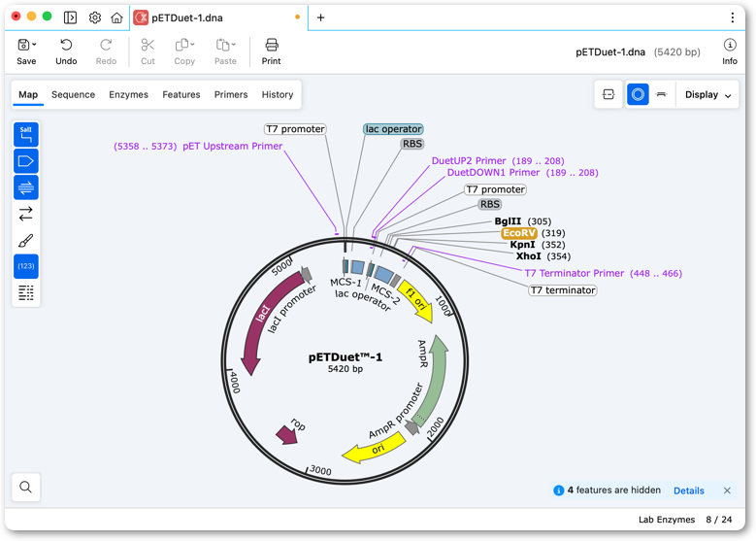Click the pETDuet-1 plasmid title
756x541 pixels.
tap(345, 357)
